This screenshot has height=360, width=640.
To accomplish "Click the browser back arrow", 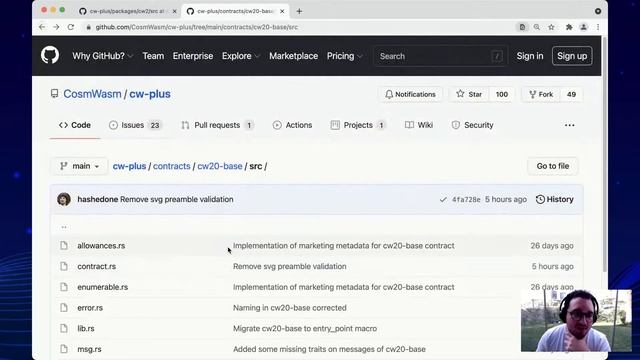I will (42, 27).
